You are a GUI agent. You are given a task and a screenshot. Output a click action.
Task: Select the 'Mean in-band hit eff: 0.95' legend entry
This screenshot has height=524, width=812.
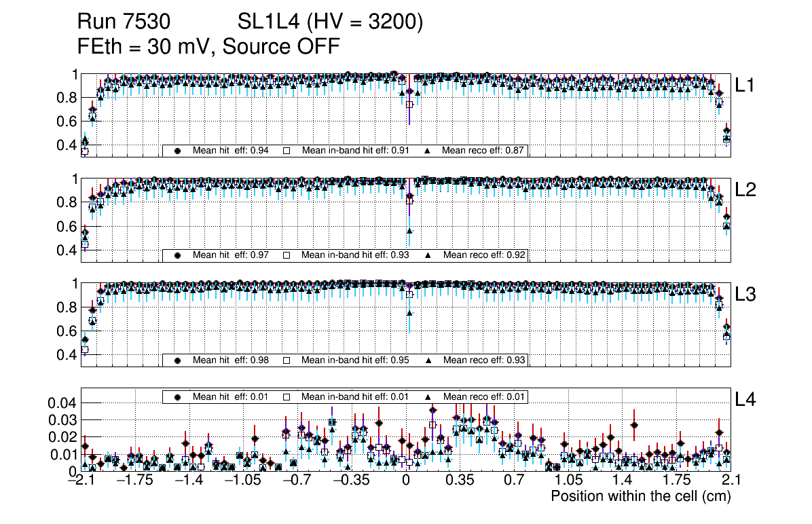point(354,360)
